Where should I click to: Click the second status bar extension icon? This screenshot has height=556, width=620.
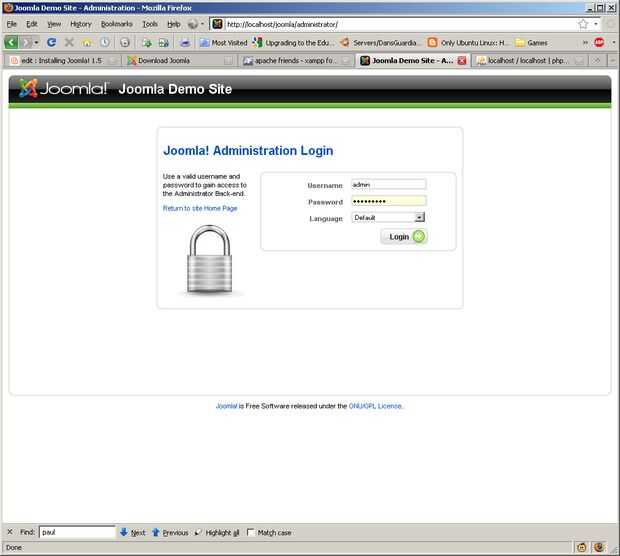[599, 547]
